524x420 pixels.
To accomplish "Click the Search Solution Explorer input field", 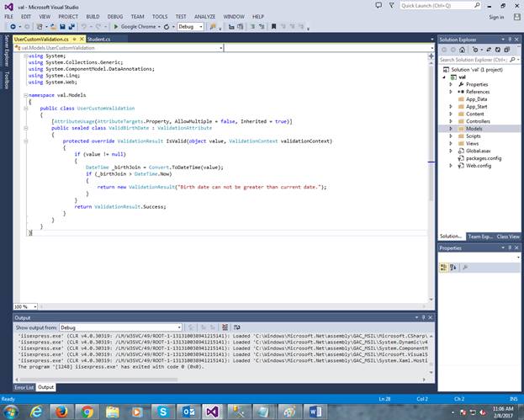I will (x=474, y=60).
